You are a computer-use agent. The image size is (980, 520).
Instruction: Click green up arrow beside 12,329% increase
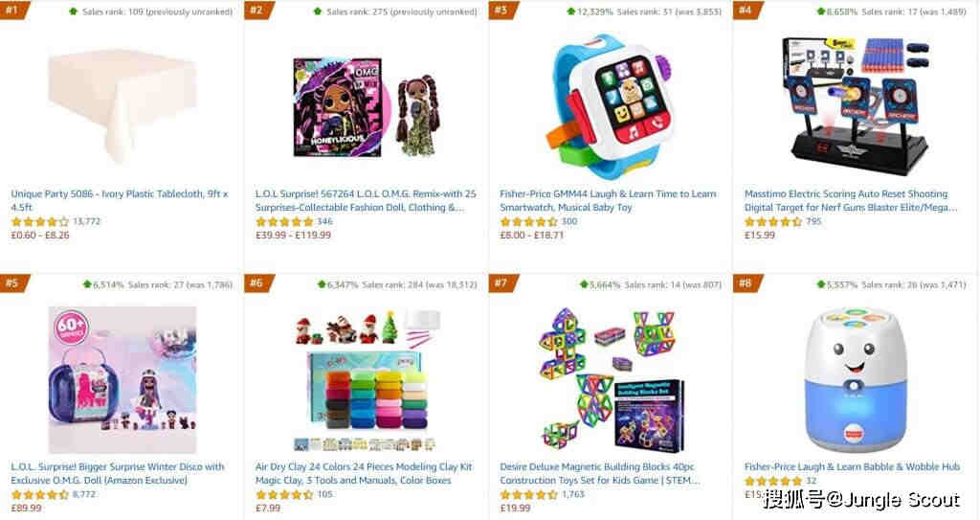click(570, 11)
